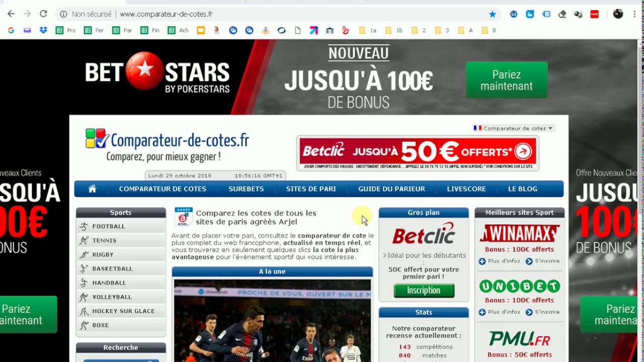Click the Betclic logo in Gros plan
The width and height of the screenshot is (644, 362).
click(424, 234)
